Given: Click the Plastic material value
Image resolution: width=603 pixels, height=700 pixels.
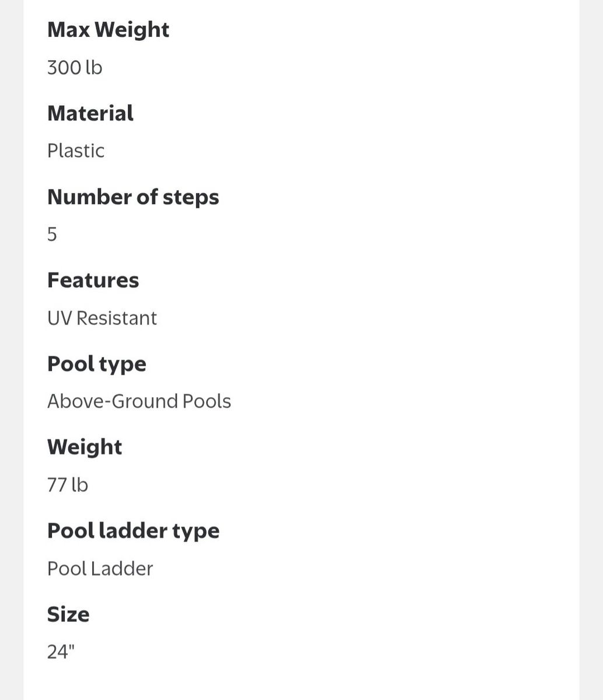Looking at the screenshot, I should 76,151.
